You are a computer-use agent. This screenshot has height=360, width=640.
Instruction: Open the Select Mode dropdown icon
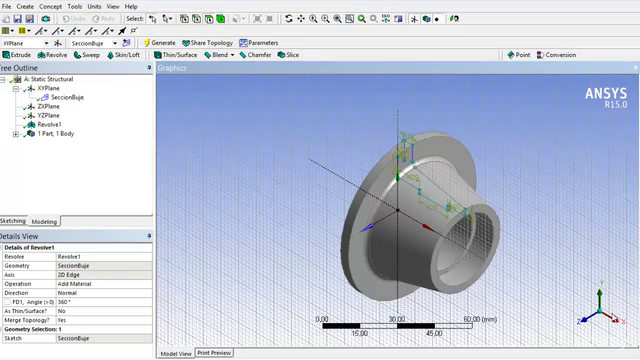pyautogui.click(x=167, y=19)
